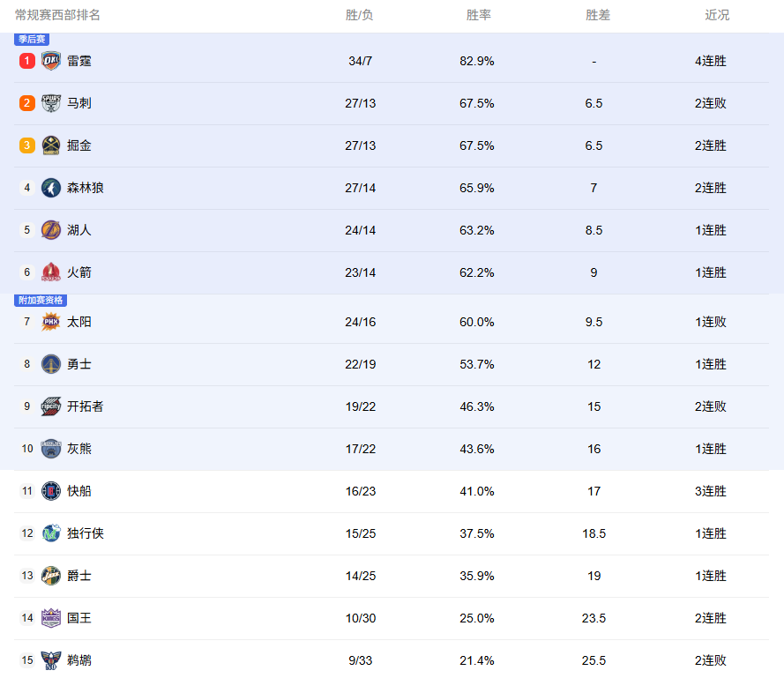784x678 pixels.
Task: Click the 近况 column header
Action: point(717,15)
